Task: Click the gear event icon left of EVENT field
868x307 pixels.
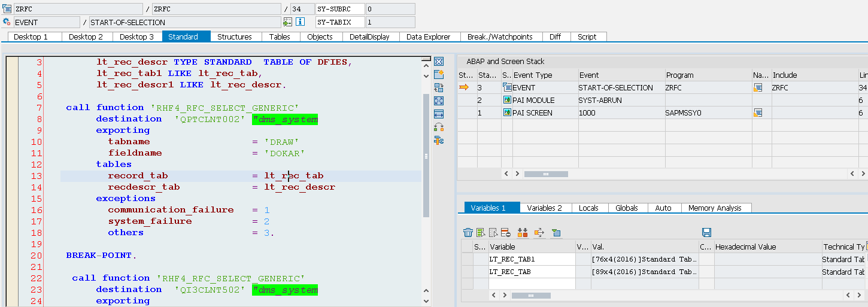Action: [x=7, y=22]
